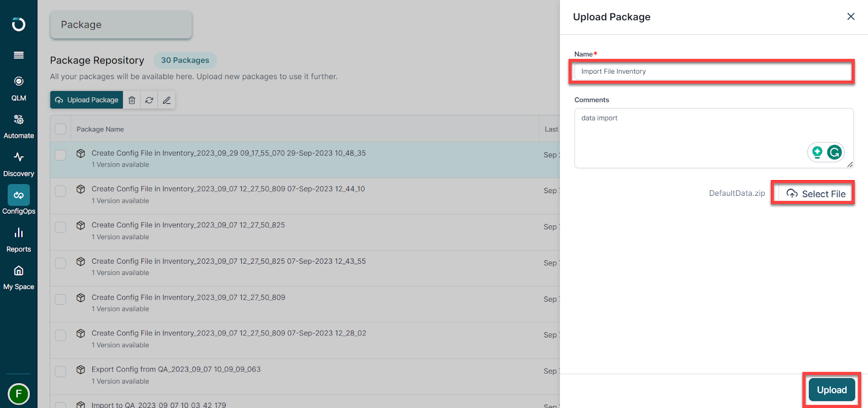Go to My Space
The height and width of the screenshot is (408, 868).
pyautogui.click(x=18, y=277)
